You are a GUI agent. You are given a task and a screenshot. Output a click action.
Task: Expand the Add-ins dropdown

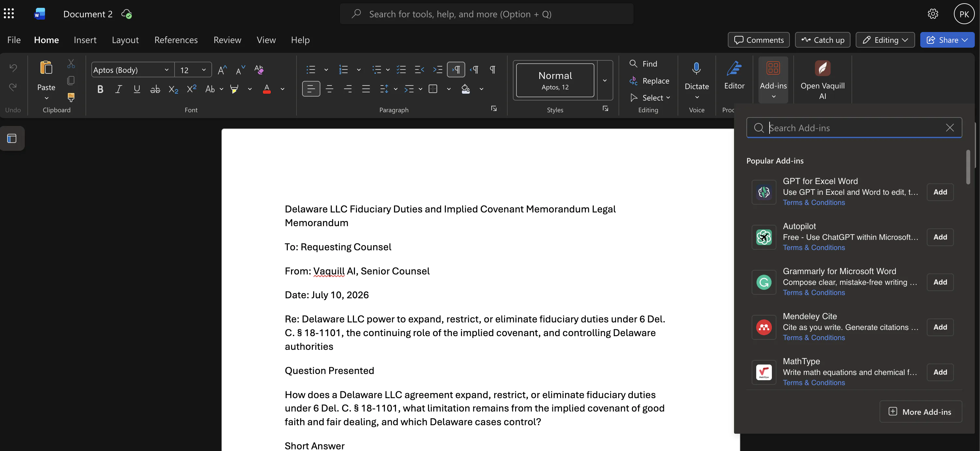(773, 97)
